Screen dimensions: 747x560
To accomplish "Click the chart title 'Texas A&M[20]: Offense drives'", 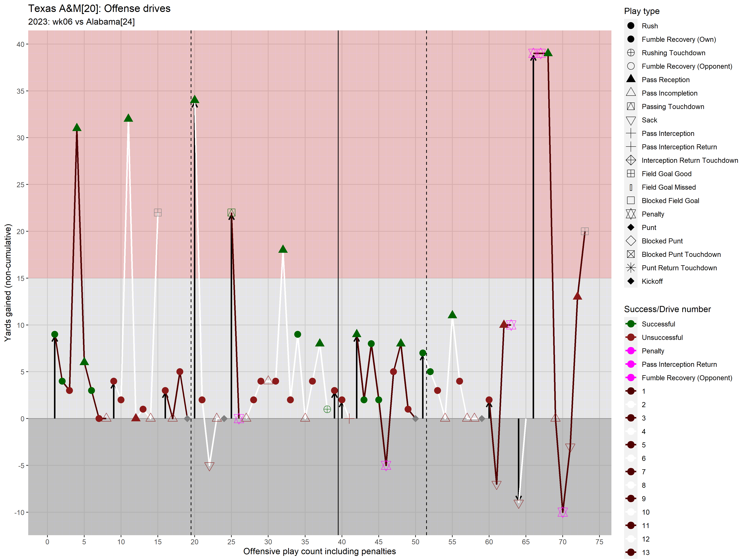I will click(x=99, y=8).
